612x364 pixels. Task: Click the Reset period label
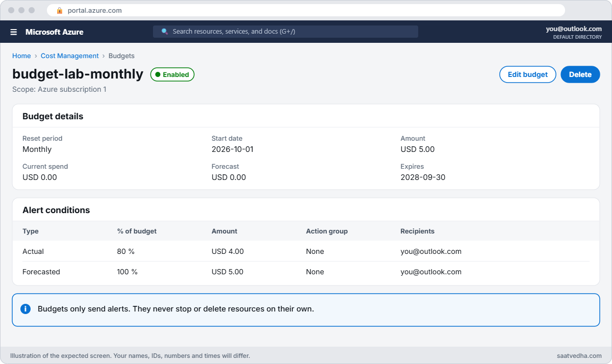pyautogui.click(x=42, y=138)
